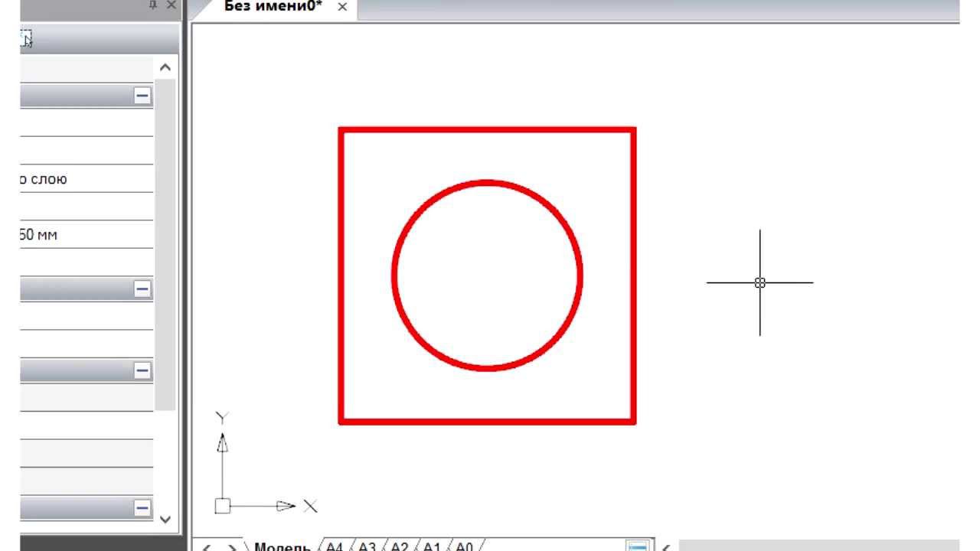Click the horizontal scrollbar left arrow

tap(666, 547)
